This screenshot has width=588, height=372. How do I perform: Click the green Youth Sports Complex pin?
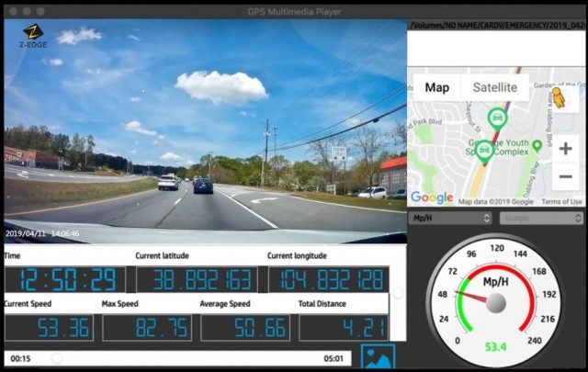pos(537,145)
